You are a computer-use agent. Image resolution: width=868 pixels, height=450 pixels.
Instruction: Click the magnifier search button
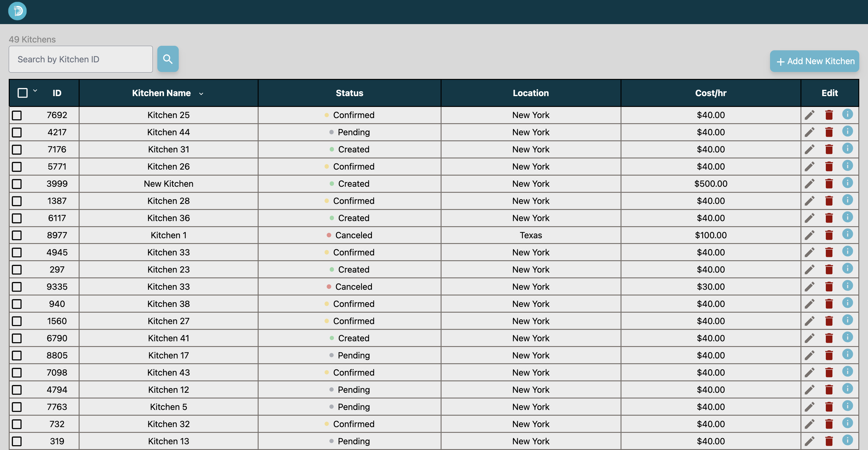tap(168, 59)
